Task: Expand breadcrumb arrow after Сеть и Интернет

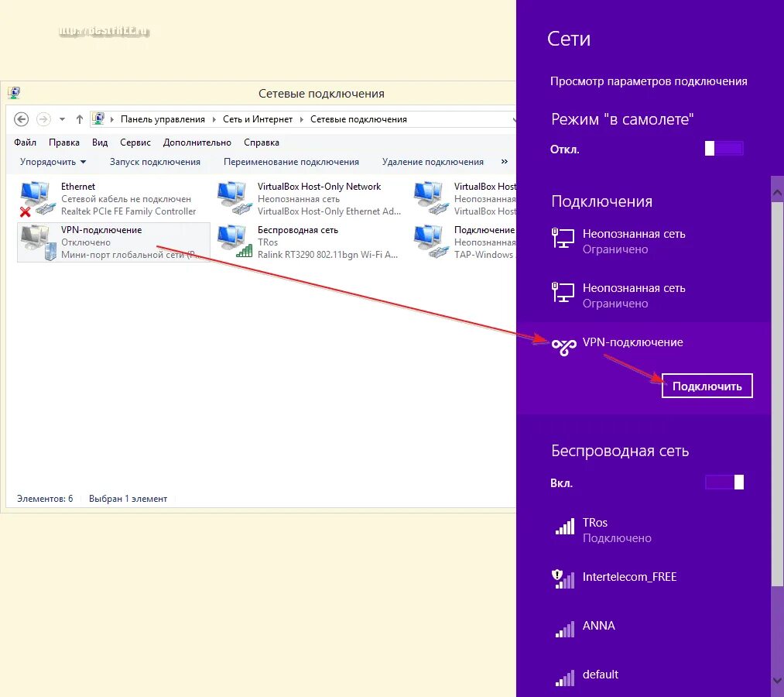Action: [302, 119]
